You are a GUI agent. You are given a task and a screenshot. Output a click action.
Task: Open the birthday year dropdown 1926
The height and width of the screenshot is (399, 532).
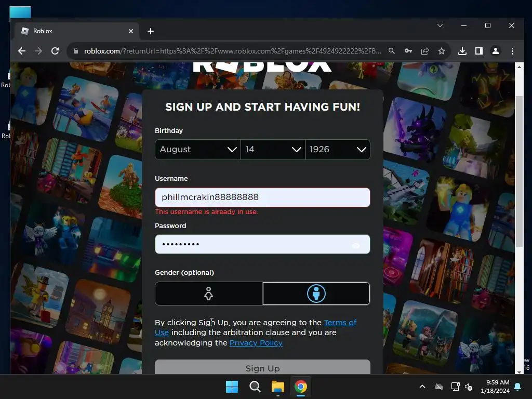[338, 149]
